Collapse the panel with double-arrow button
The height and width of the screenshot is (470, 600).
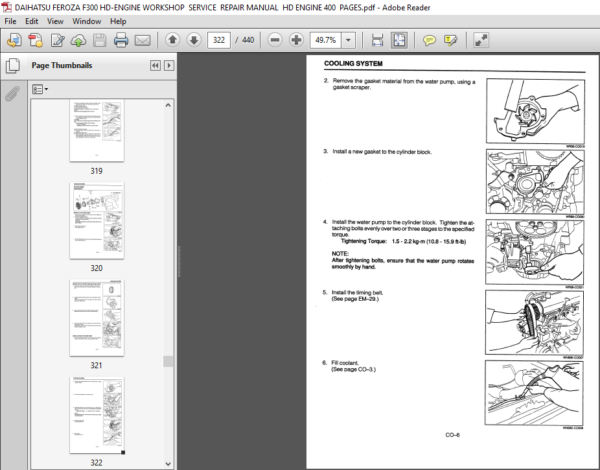tap(155, 65)
